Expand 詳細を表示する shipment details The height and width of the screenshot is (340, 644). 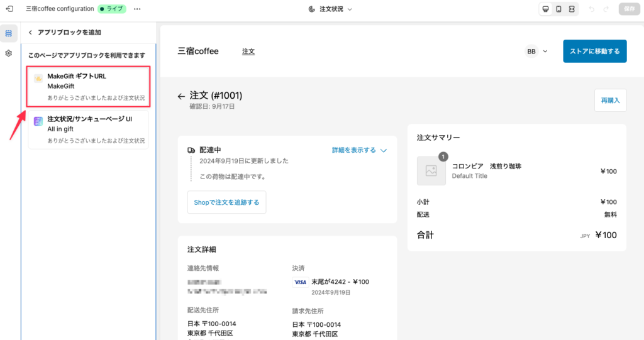pyautogui.click(x=359, y=150)
